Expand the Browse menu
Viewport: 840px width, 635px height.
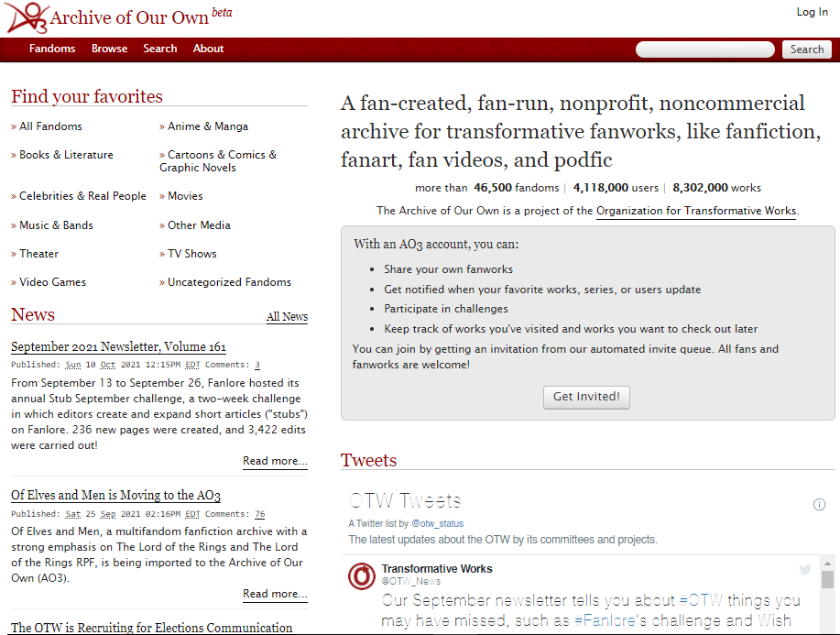coord(109,49)
